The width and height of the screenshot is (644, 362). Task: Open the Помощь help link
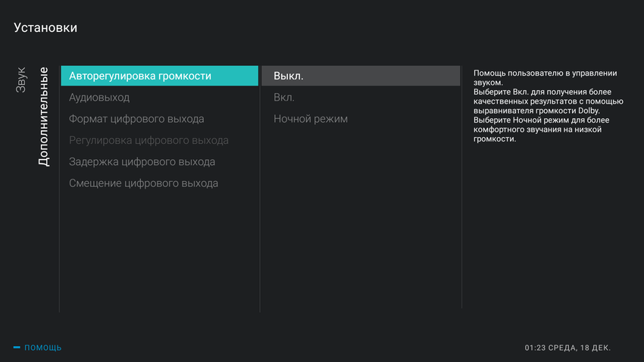point(43,348)
